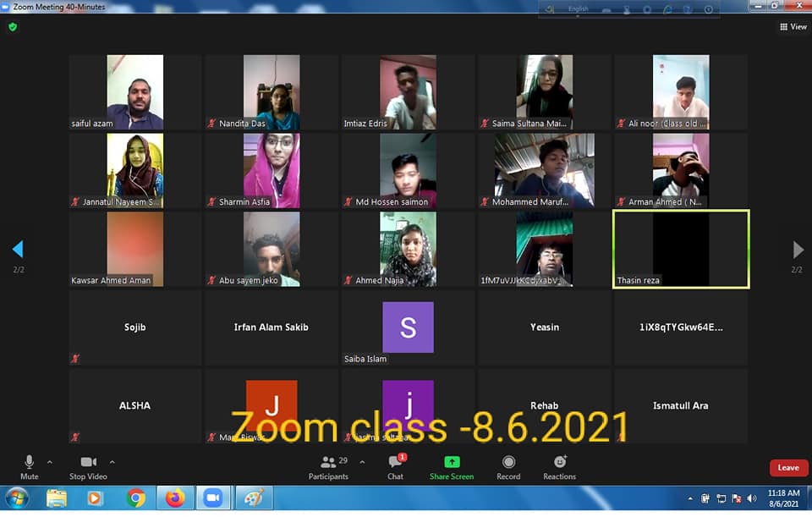
Task: Open the Chat panel
Action: (395, 465)
